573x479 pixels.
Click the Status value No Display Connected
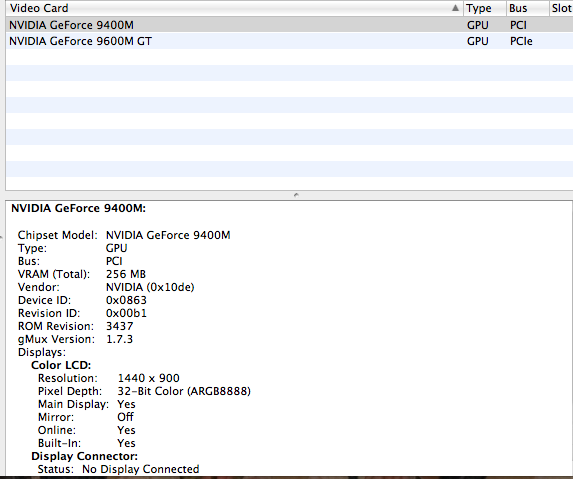tap(141, 469)
